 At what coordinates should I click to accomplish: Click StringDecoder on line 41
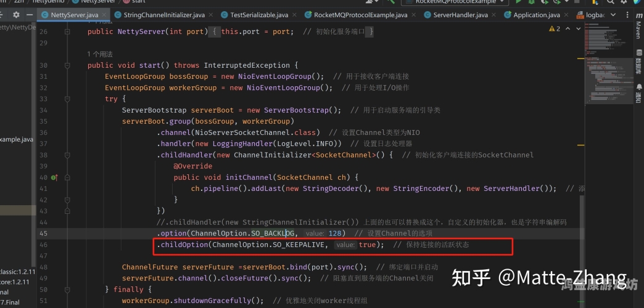tap(331, 188)
